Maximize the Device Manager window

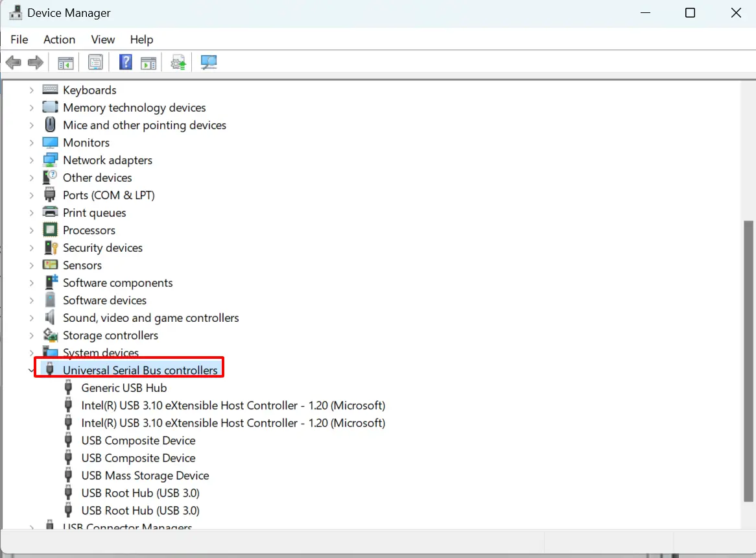[x=690, y=13]
